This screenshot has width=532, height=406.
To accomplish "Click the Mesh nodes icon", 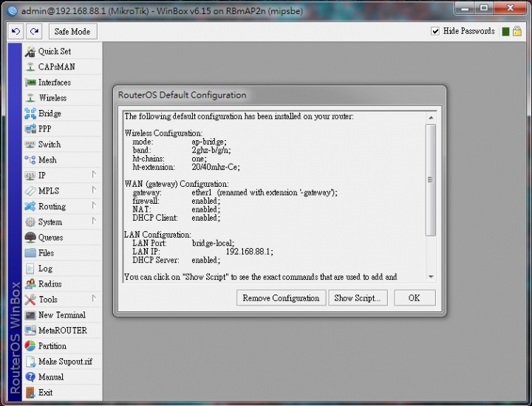I will click(x=30, y=160).
